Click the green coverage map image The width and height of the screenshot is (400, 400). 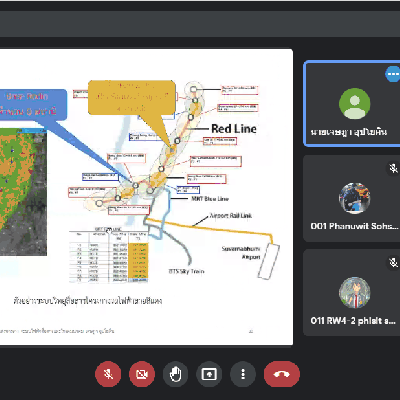tap(23, 192)
